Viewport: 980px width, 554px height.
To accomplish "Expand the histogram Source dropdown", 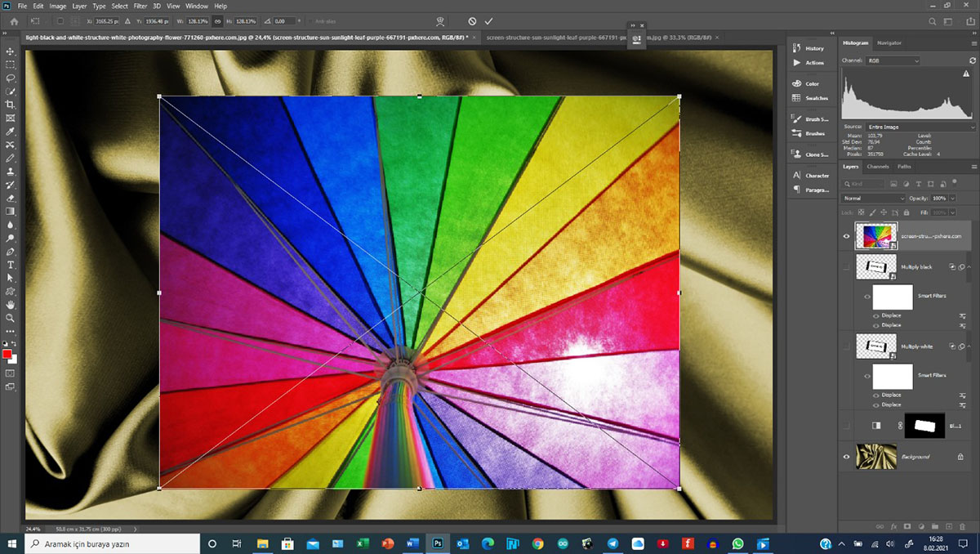I will [920, 127].
